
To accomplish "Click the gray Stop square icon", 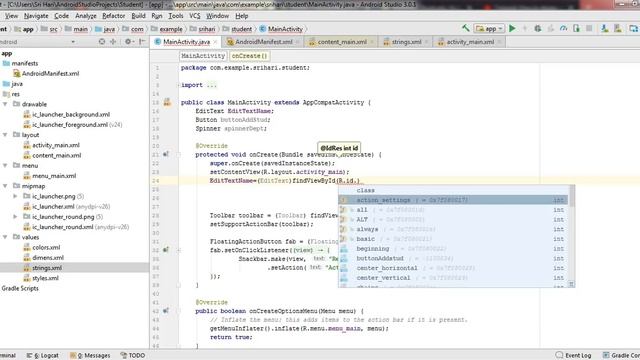I will (x=589, y=28).
